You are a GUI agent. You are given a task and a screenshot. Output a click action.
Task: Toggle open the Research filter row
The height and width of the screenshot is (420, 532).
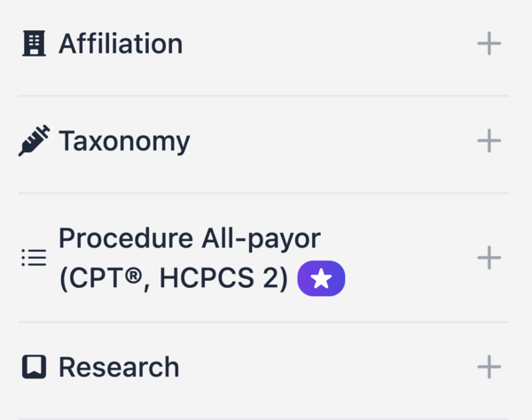click(x=263, y=370)
